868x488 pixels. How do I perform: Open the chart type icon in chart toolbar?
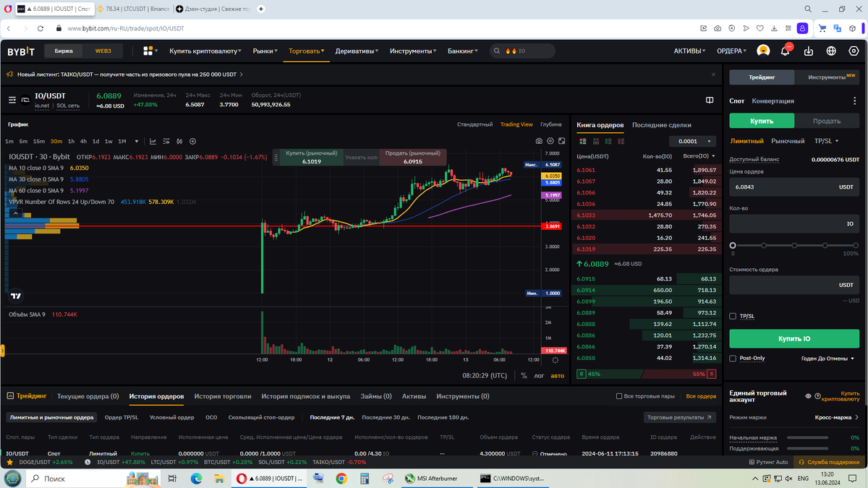153,142
